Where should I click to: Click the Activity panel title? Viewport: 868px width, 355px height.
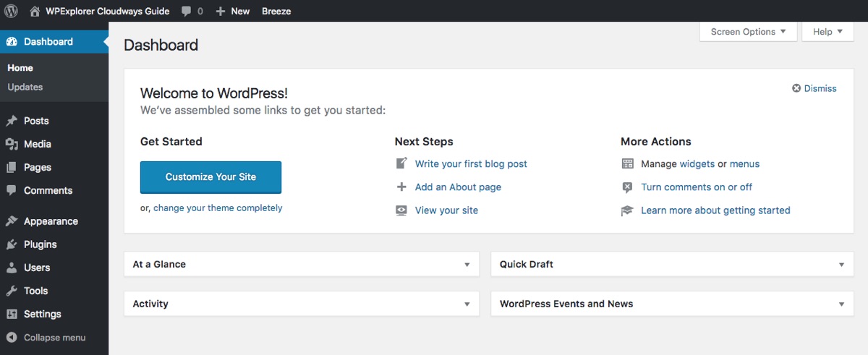click(x=150, y=304)
